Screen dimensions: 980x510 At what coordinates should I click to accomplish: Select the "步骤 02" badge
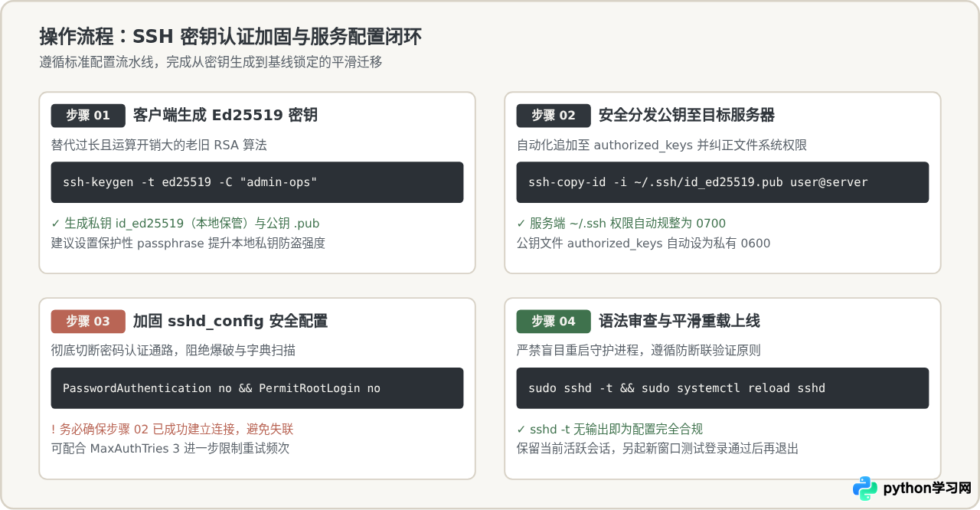(554, 116)
